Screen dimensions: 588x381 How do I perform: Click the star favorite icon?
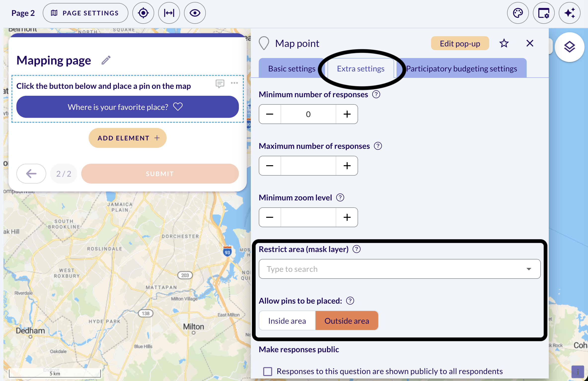coord(504,43)
